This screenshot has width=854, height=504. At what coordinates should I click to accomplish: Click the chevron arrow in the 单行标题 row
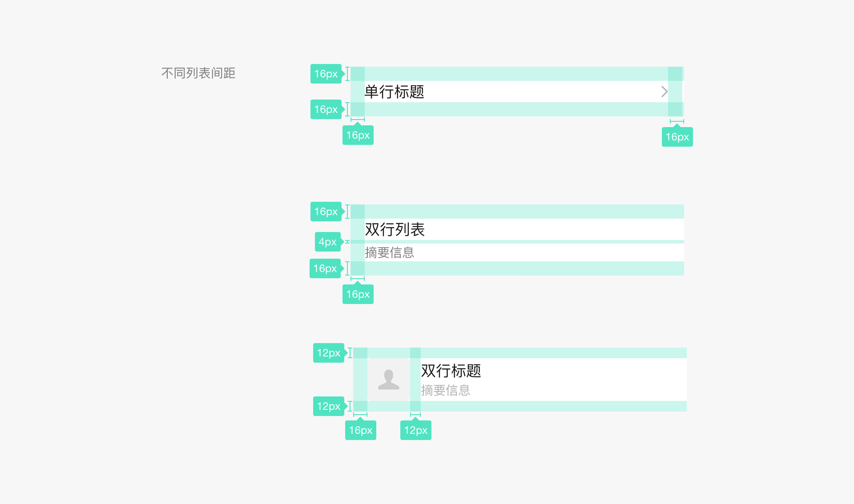664,92
